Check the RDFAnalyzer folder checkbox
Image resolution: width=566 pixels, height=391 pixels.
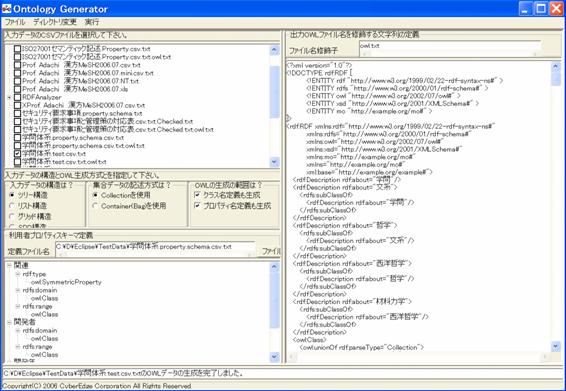point(17,97)
